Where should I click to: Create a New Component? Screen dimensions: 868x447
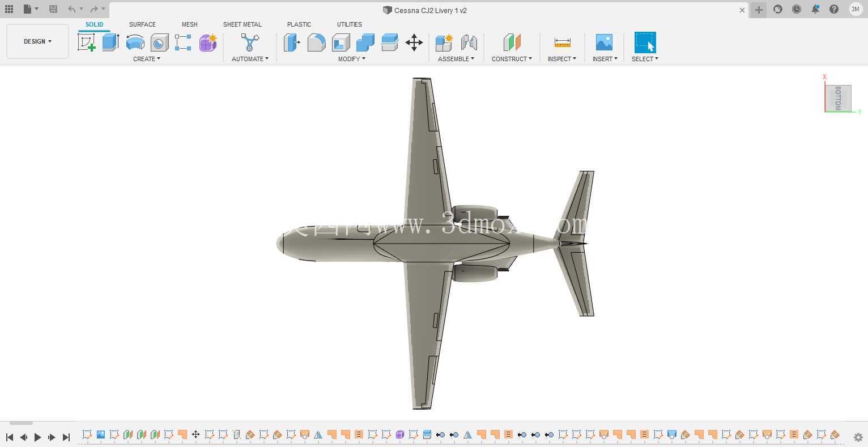coord(444,42)
